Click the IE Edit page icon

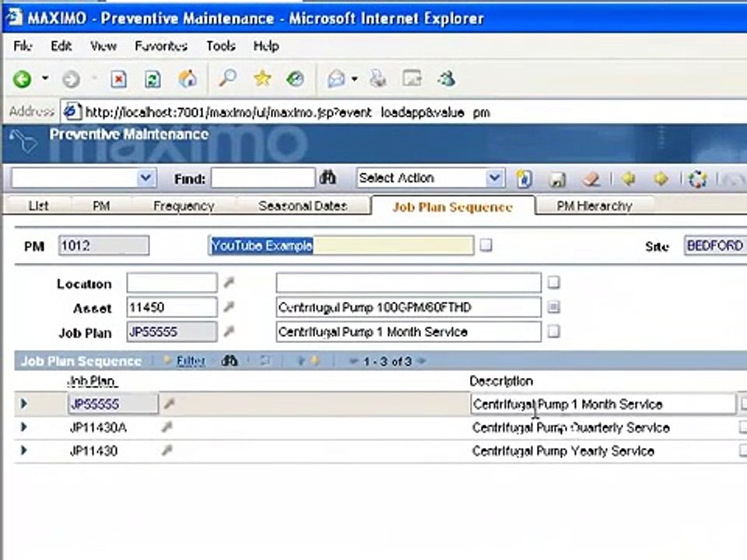coord(412,79)
